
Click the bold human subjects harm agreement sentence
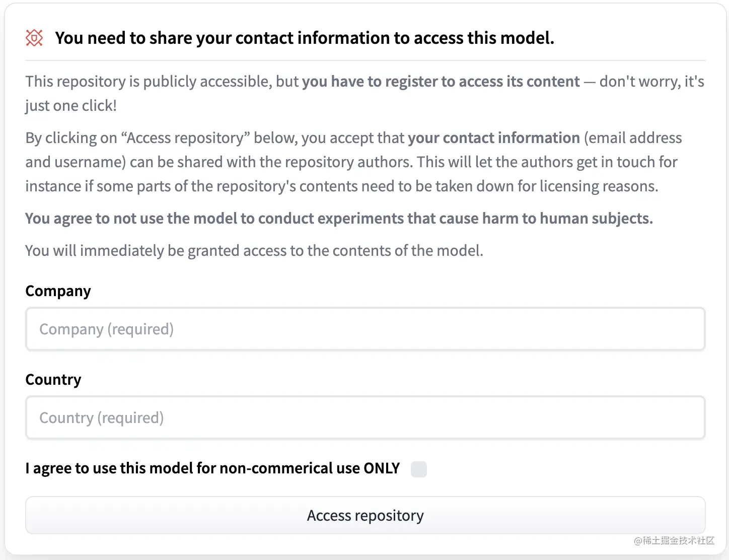click(x=339, y=219)
